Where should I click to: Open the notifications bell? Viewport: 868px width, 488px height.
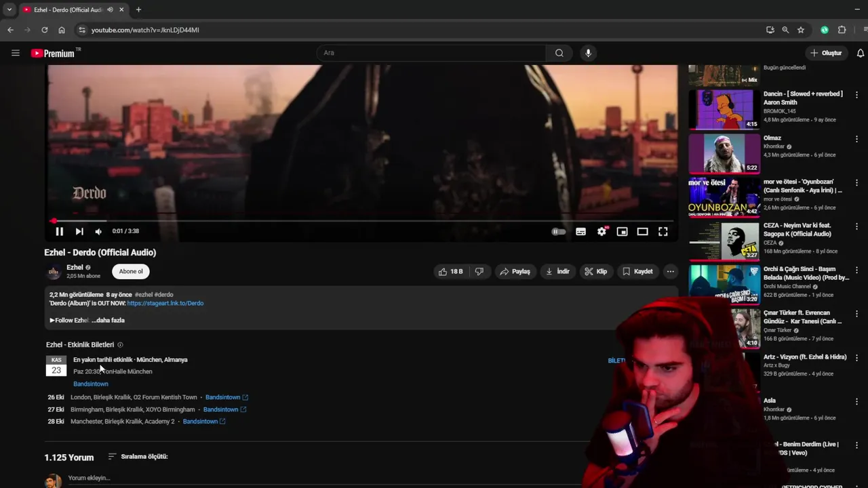pos(861,53)
